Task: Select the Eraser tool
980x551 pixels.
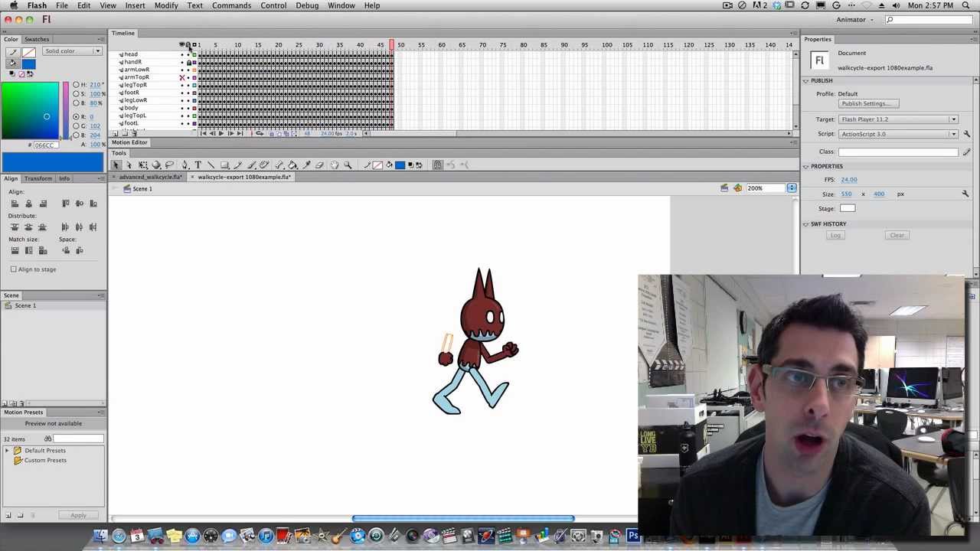Action: [319, 165]
